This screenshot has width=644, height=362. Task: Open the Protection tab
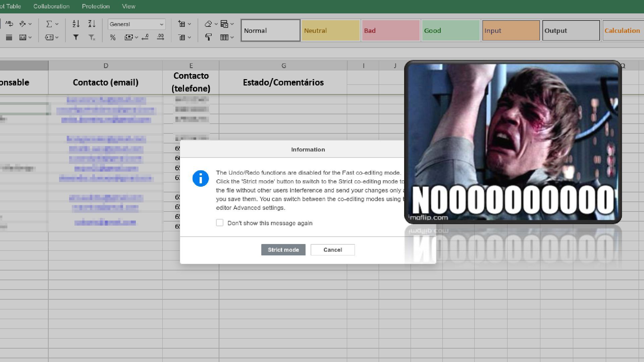(x=96, y=6)
